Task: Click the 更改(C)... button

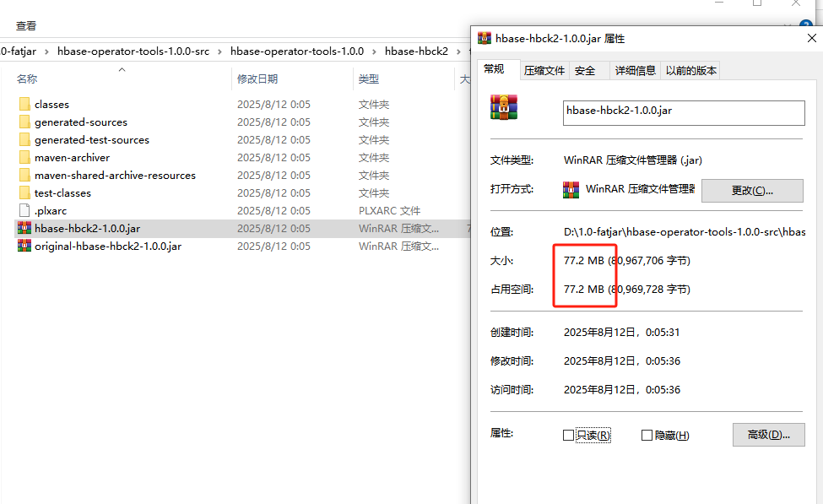Action: coord(752,191)
